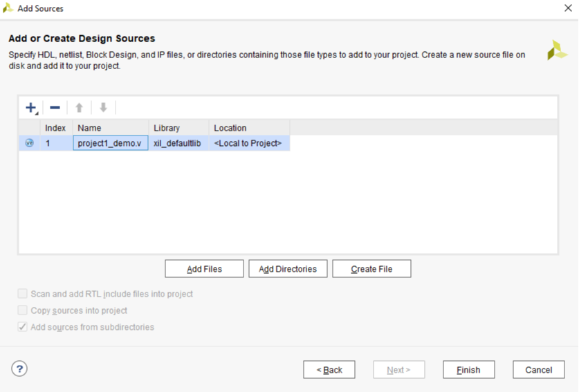Click the Vivado logo in the title bar
Viewport: 579px width, 392px height.
pyautogui.click(x=8, y=8)
